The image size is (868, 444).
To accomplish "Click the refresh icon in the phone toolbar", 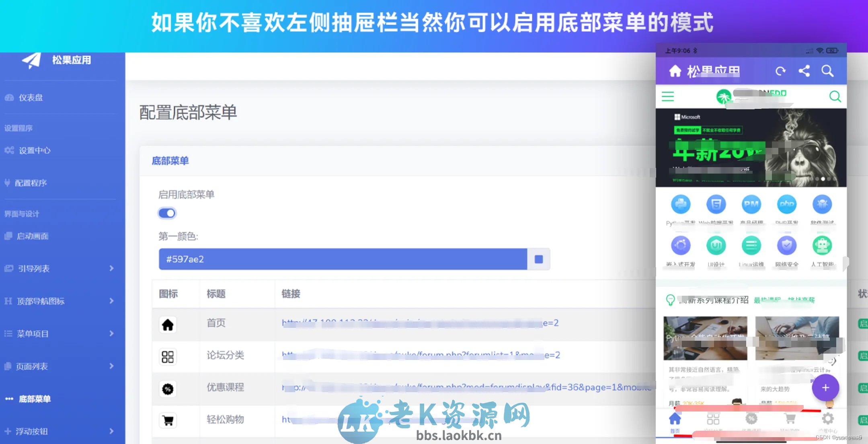I will [781, 71].
